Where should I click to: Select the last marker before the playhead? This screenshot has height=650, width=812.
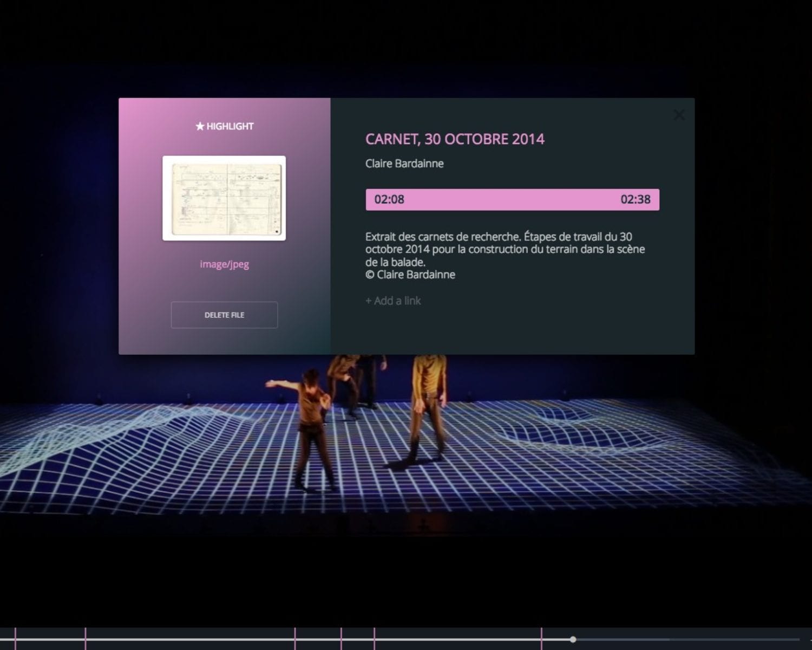(x=541, y=639)
